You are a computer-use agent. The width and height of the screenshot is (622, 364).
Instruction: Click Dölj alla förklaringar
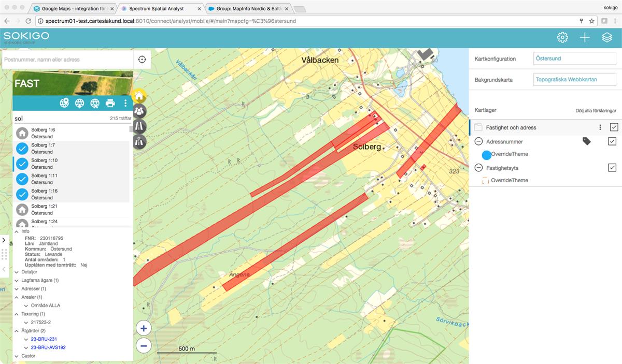(x=596, y=111)
